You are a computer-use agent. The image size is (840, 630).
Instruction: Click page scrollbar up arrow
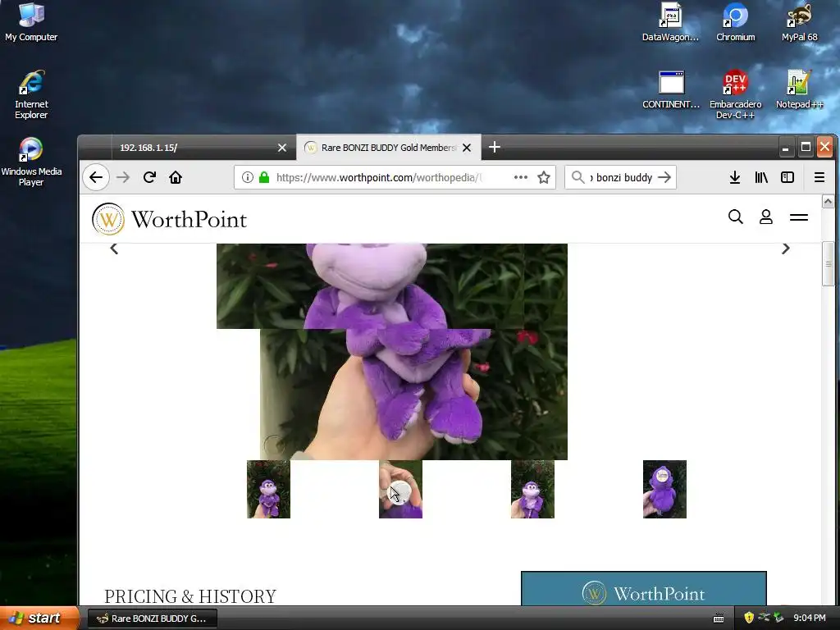(x=828, y=202)
